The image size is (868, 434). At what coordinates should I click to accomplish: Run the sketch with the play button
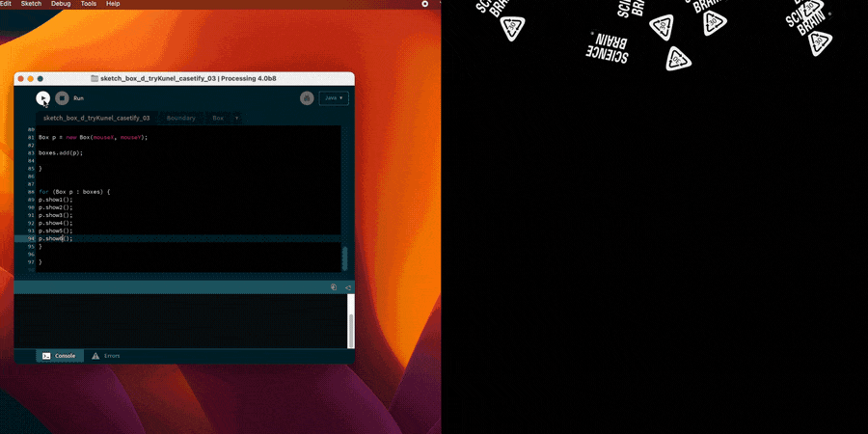(x=42, y=98)
